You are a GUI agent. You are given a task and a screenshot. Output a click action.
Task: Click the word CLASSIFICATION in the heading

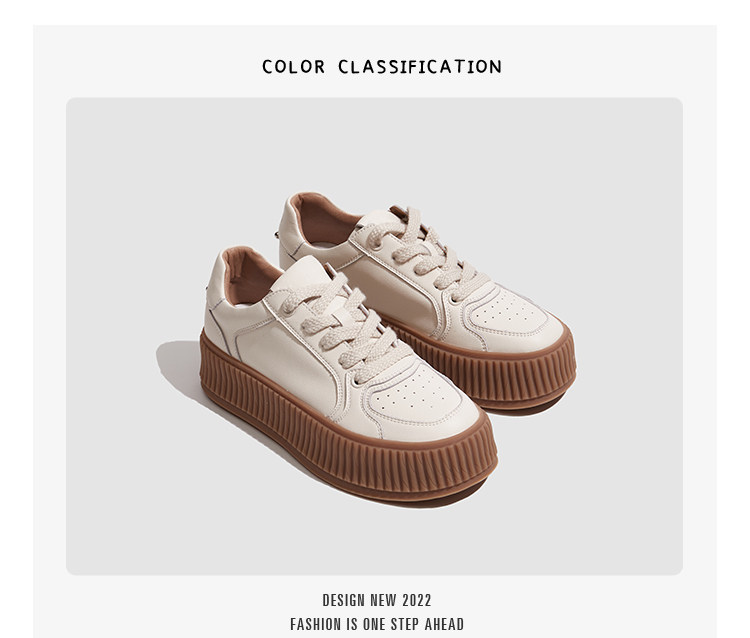pos(420,66)
